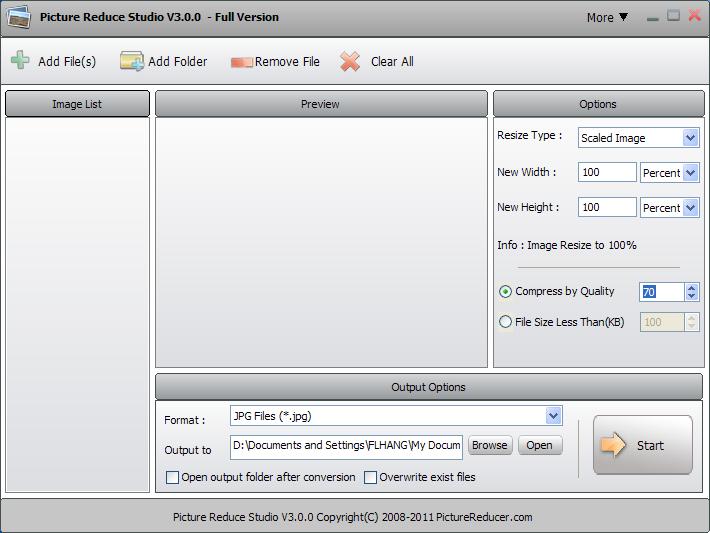This screenshot has width=710, height=533.
Task: Select File Size Less Than(KB) option
Action: pos(505,322)
